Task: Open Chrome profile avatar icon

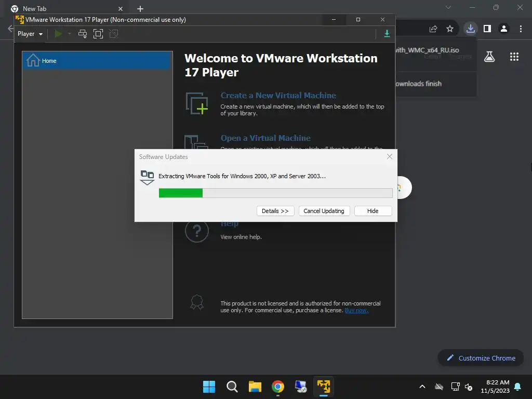Action: (x=504, y=29)
